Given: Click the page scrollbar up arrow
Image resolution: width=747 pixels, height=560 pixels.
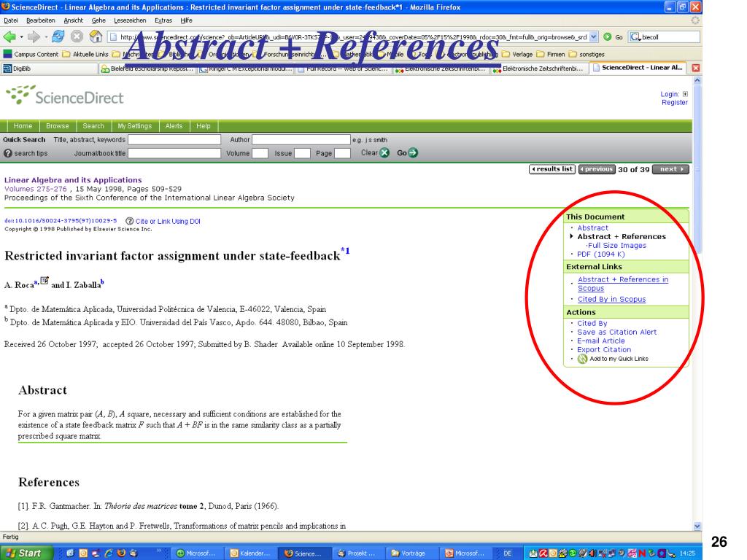Looking at the screenshot, I should tap(697, 80).
